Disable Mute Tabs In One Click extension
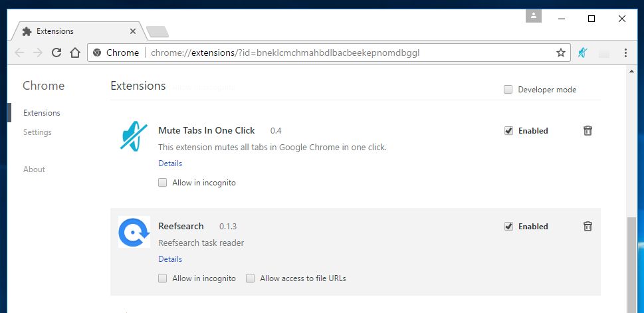The width and height of the screenshot is (644, 313). pos(508,131)
